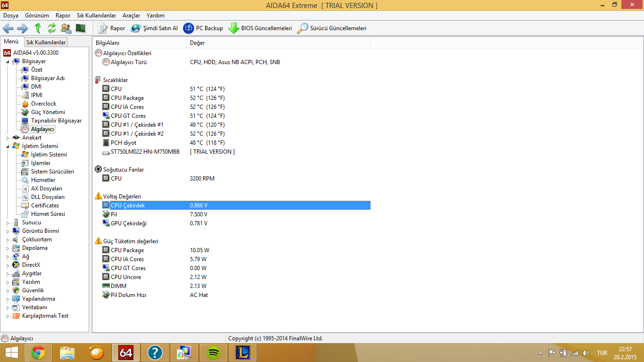Viewport: 644px width, 362px height.
Task: Open the Araçlar menu
Action: coord(132,16)
